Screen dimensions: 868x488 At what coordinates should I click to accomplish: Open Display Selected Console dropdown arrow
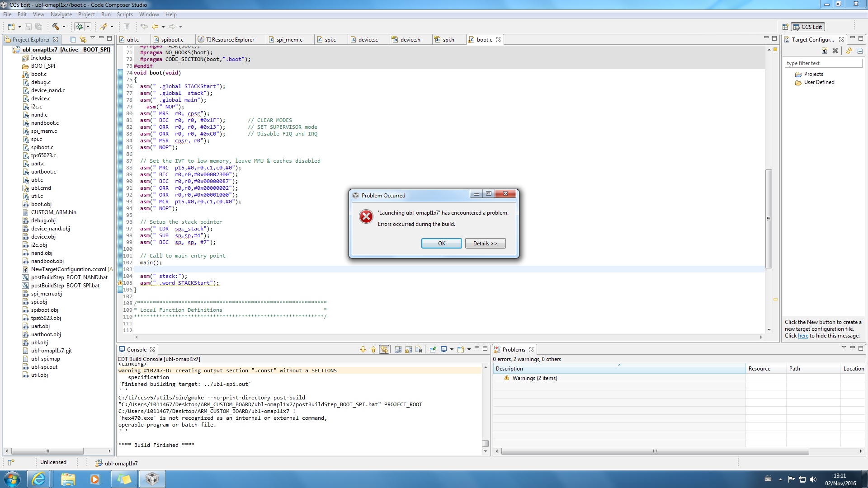pos(452,349)
